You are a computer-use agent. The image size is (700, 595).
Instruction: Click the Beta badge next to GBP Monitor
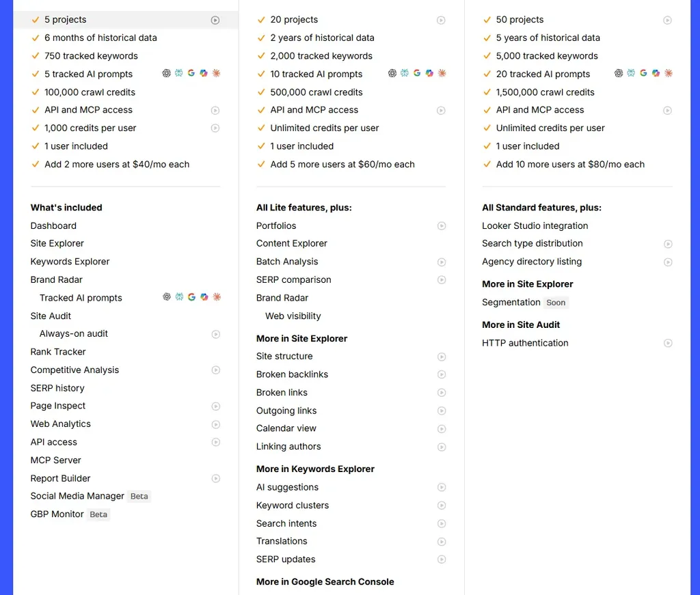(98, 514)
